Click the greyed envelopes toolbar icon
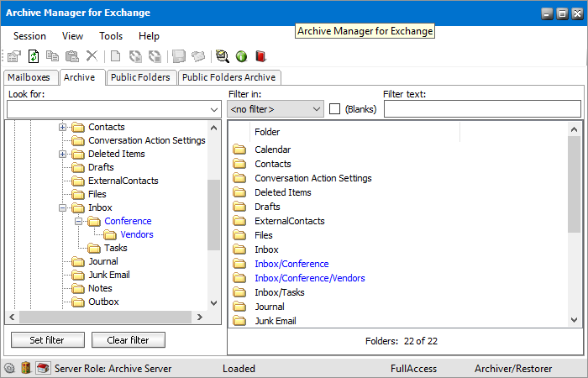 pyautogui.click(x=198, y=56)
